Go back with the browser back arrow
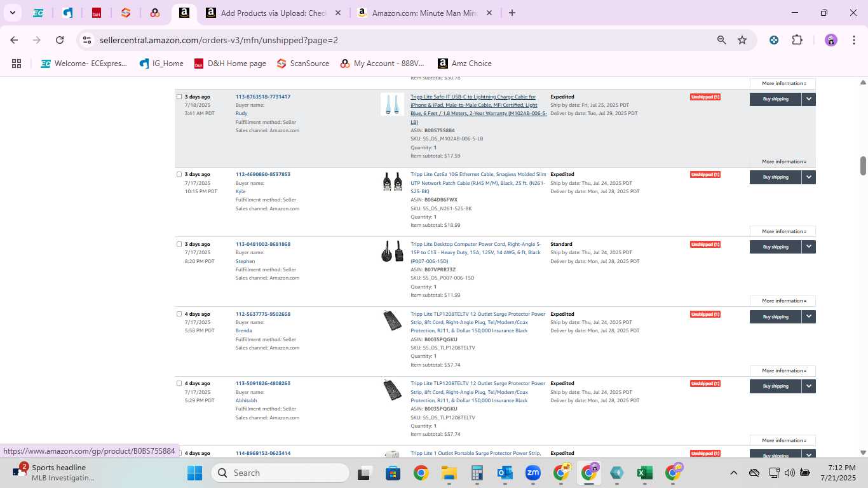868x488 pixels. [x=14, y=40]
